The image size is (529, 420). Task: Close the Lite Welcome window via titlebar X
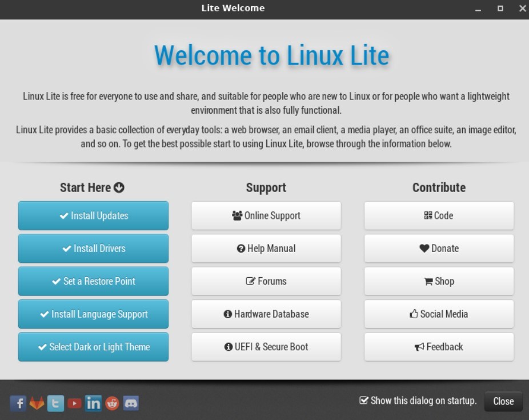point(522,9)
